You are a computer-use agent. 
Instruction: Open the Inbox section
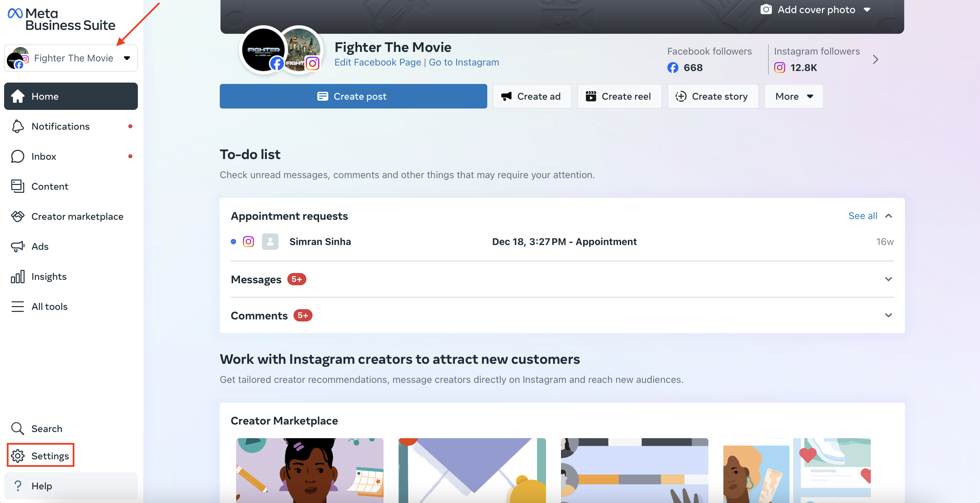point(71,156)
